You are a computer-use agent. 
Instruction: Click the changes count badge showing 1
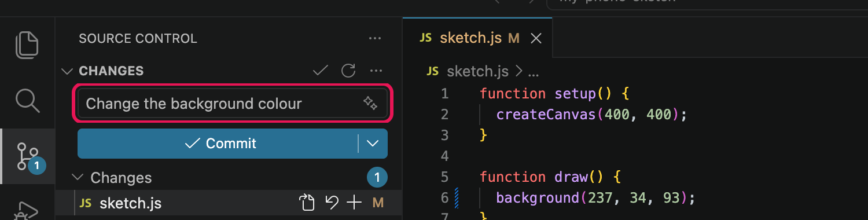[377, 177]
